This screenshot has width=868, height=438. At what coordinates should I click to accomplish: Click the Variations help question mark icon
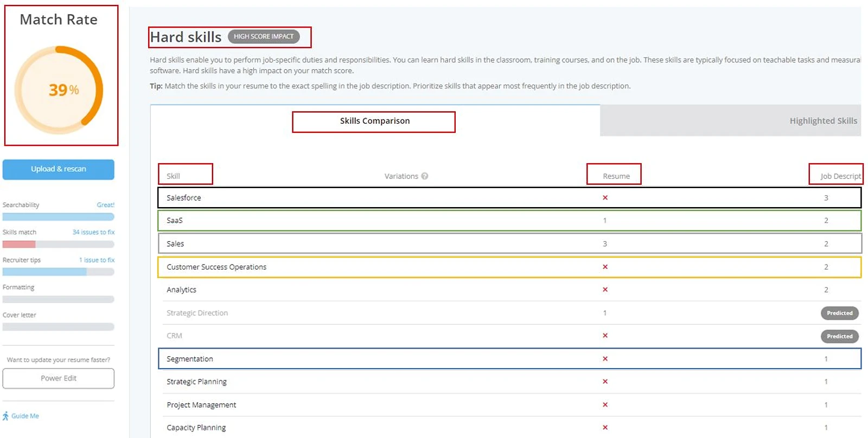(425, 176)
